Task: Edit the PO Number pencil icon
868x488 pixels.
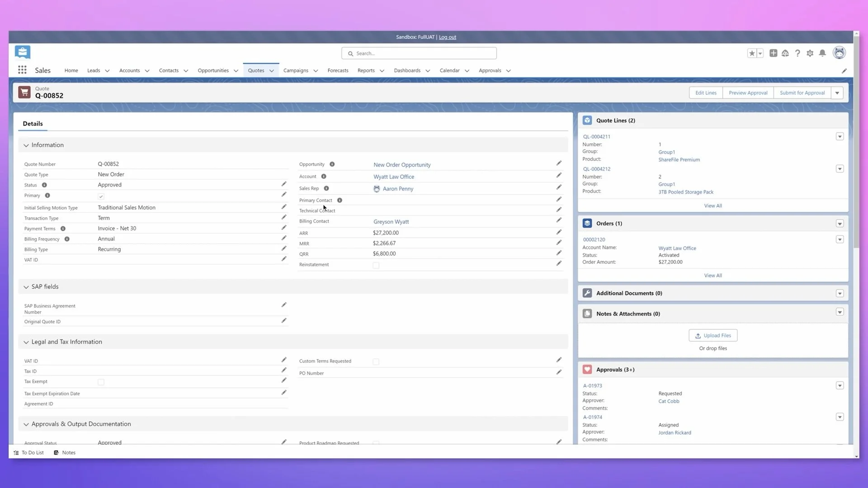Action: (559, 372)
